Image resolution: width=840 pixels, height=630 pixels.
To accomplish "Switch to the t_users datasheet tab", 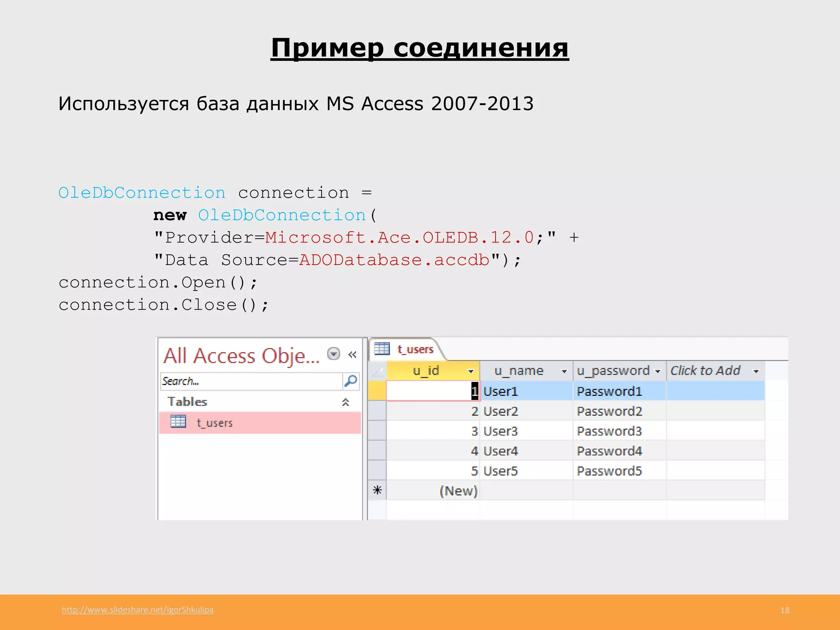I will click(406, 349).
